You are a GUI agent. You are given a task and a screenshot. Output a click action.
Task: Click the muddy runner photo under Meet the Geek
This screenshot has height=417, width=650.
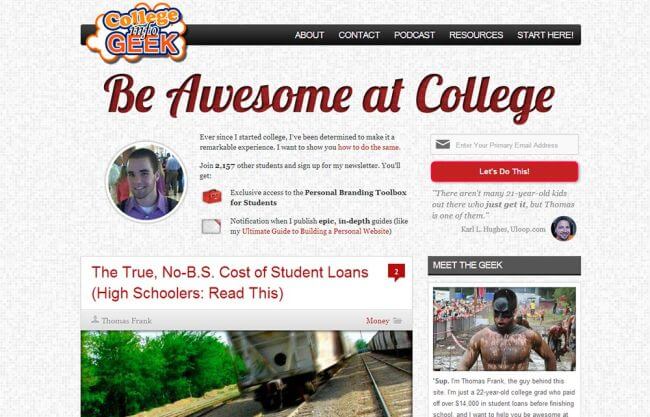pos(504,329)
